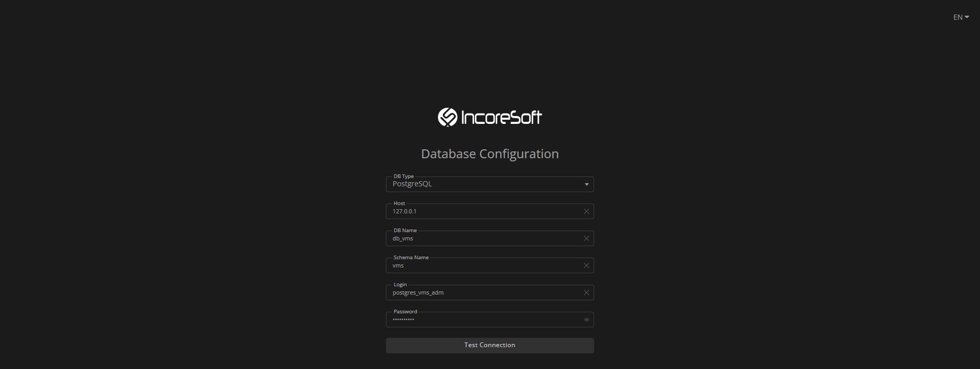The height and width of the screenshot is (369, 980).
Task: Click the IncoreSoft logo
Action: pyautogui.click(x=489, y=117)
